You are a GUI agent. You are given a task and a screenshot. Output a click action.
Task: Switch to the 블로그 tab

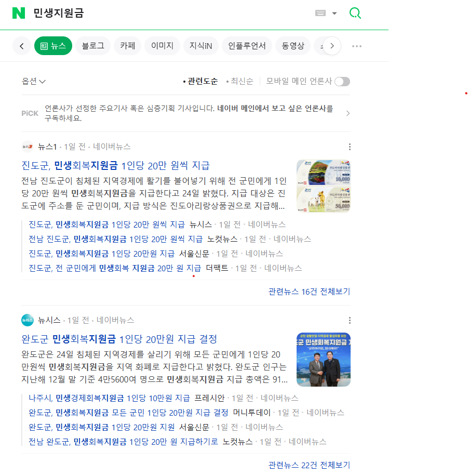93,46
